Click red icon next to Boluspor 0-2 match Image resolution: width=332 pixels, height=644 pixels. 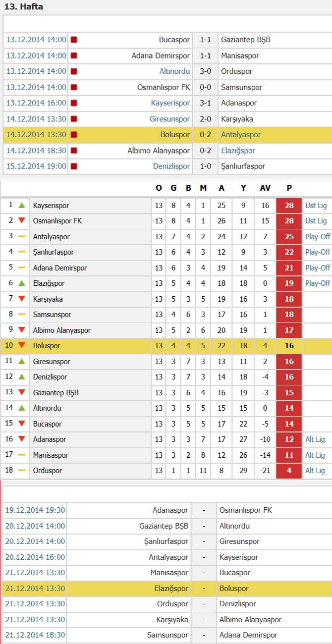click(x=74, y=135)
